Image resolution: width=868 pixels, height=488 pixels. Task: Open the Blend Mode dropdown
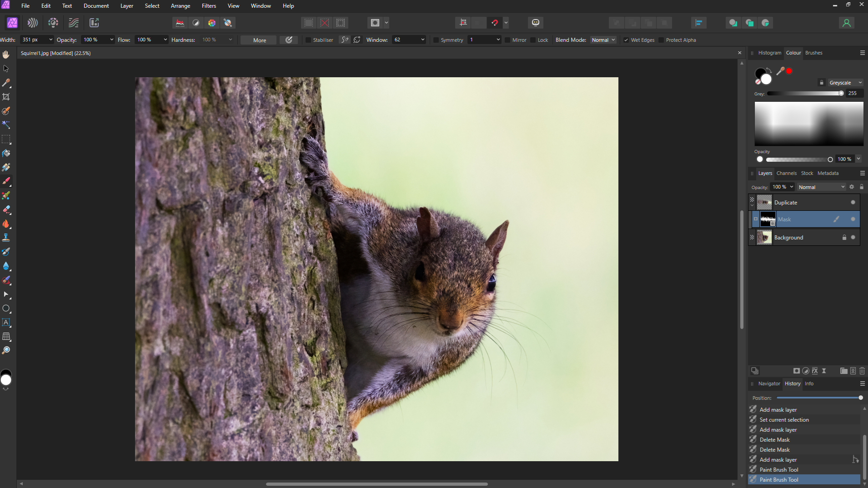coord(603,40)
